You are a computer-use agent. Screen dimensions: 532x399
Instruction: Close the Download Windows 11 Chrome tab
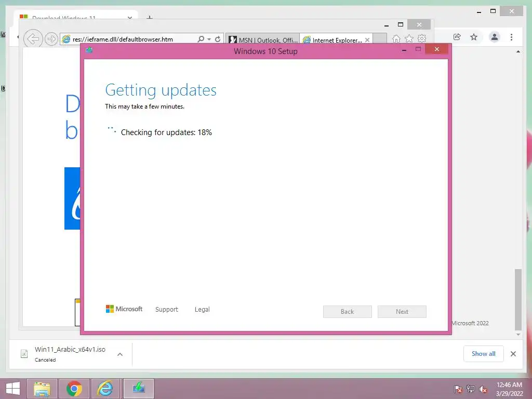[129, 17]
